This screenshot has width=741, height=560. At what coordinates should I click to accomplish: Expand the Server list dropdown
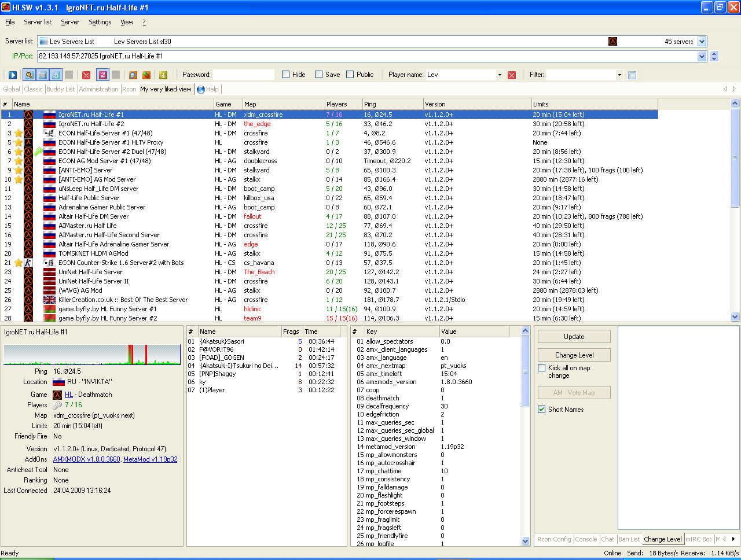coord(702,42)
